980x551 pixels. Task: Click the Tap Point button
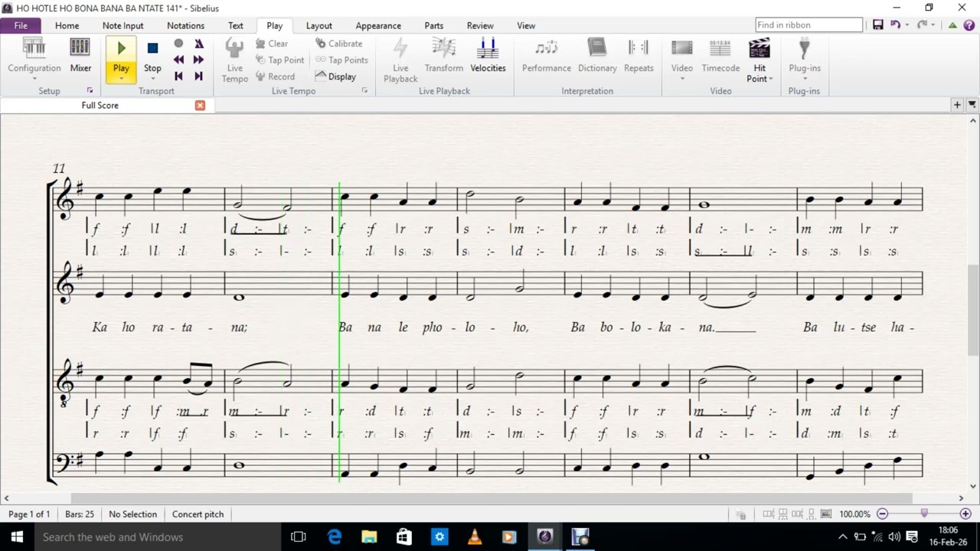tap(279, 60)
